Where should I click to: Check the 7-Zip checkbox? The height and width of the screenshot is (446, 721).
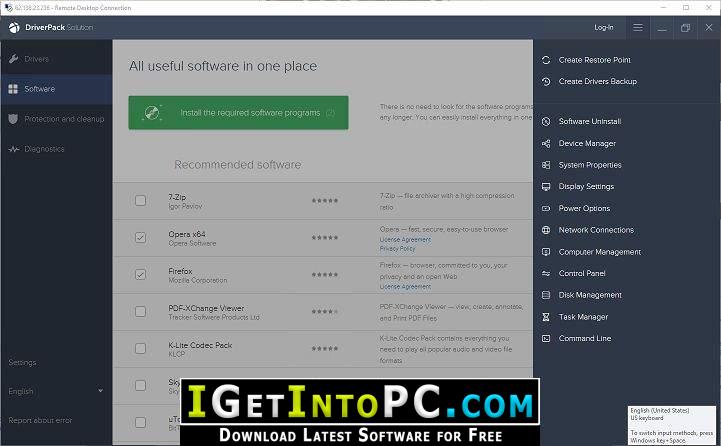point(140,201)
